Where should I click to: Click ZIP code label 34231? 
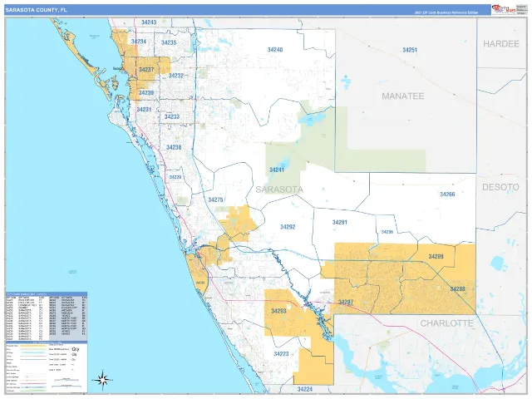coord(144,110)
